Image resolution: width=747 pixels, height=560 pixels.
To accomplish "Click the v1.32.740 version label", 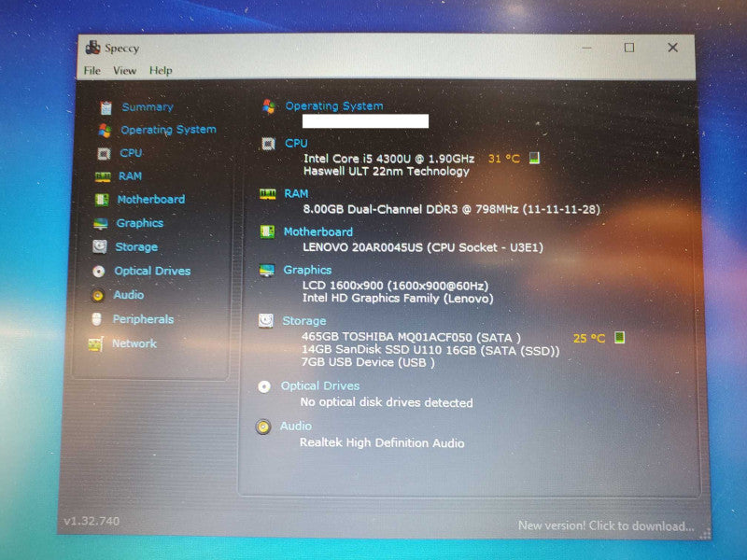I will click(92, 521).
